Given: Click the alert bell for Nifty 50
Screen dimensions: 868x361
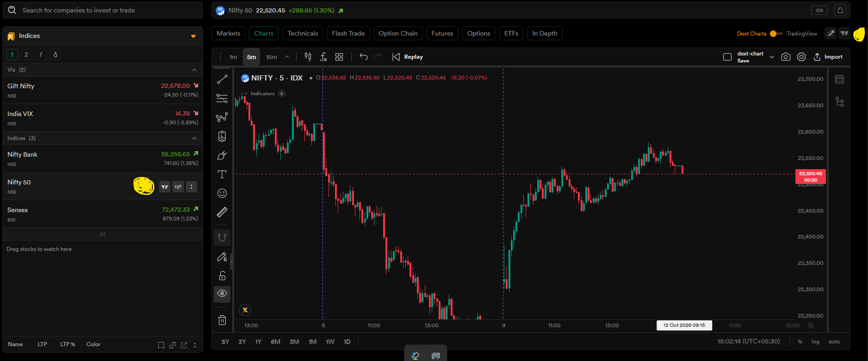Looking at the screenshot, I should click(840, 10).
